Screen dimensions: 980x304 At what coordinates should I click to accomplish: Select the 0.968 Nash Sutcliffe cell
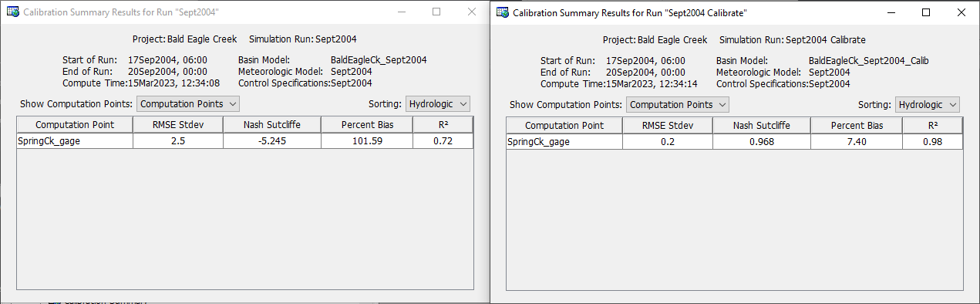tap(761, 141)
